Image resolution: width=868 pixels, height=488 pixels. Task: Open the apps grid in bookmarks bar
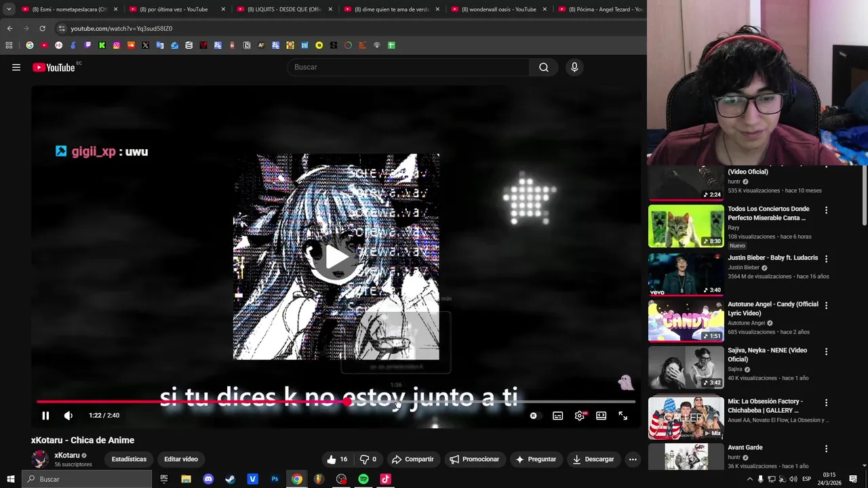tap(9, 45)
